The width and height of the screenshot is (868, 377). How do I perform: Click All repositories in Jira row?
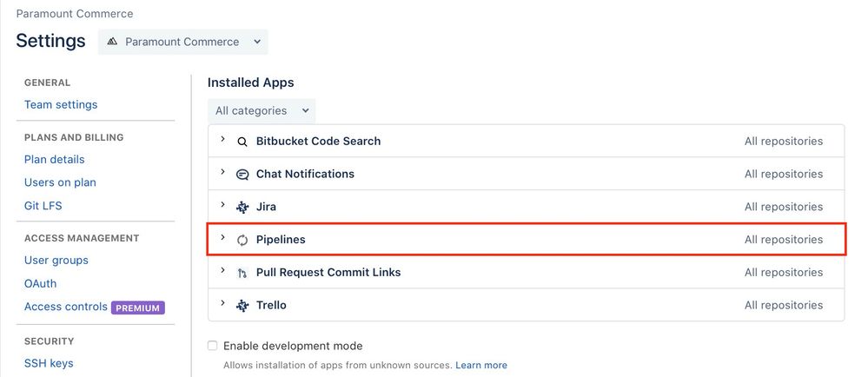click(x=784, y=207)
